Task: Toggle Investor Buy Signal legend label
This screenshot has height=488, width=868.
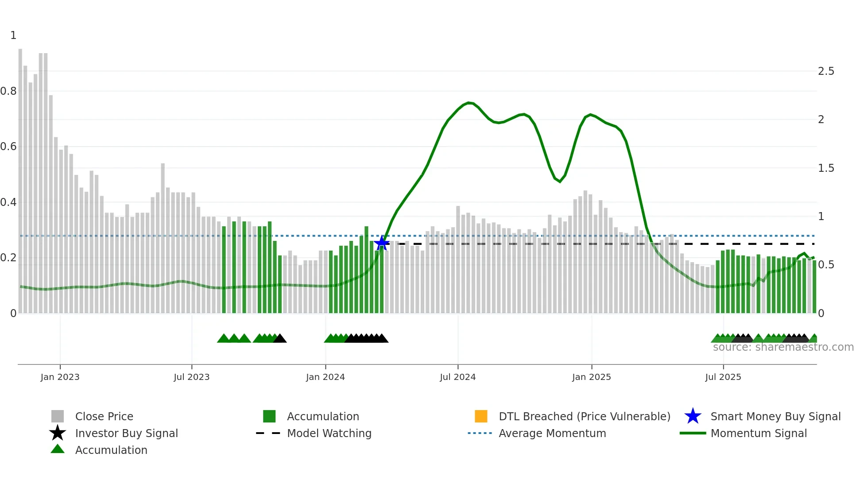Action: [x=127, y=433]
